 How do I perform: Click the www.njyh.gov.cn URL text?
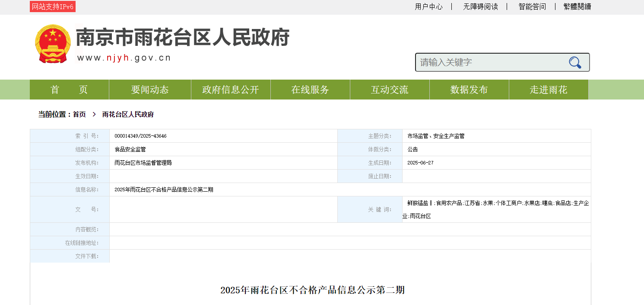pos(124,58)
